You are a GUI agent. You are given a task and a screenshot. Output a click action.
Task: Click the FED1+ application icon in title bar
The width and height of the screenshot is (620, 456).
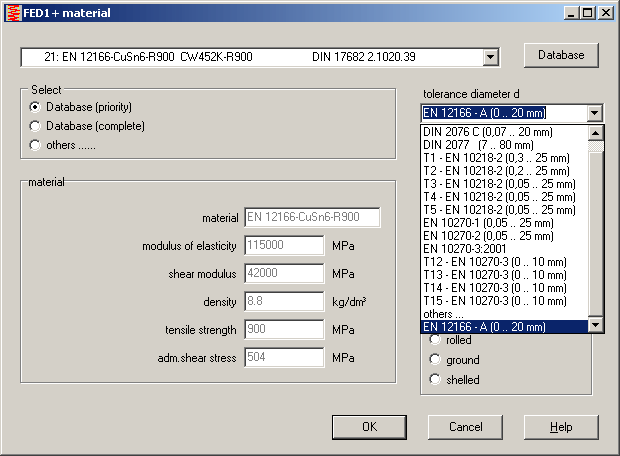11,13
